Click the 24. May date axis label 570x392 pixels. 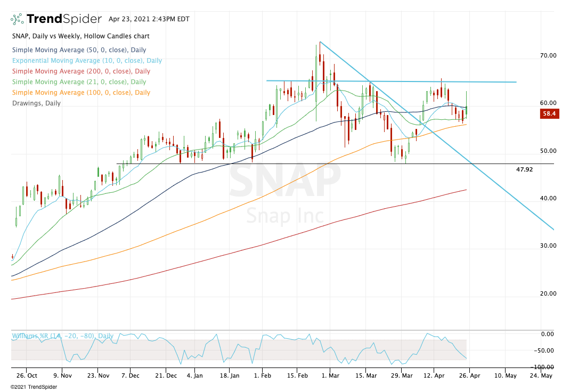click(541, 375)
